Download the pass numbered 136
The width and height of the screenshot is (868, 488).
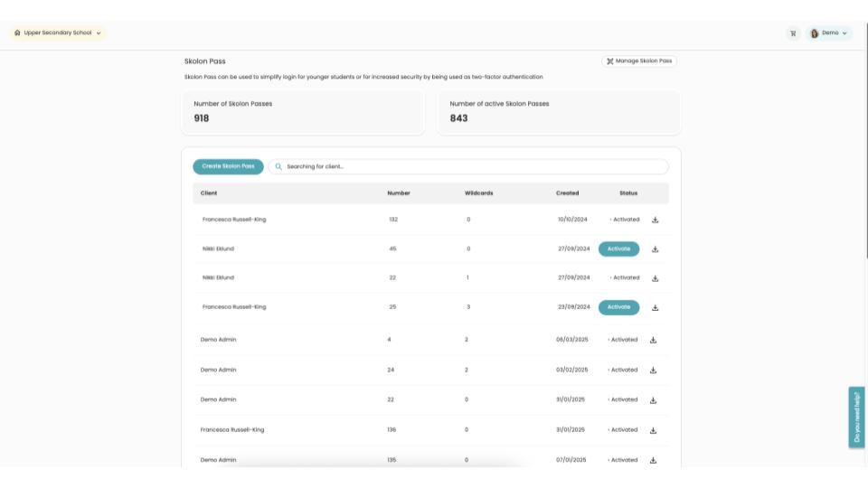[654, 430]
